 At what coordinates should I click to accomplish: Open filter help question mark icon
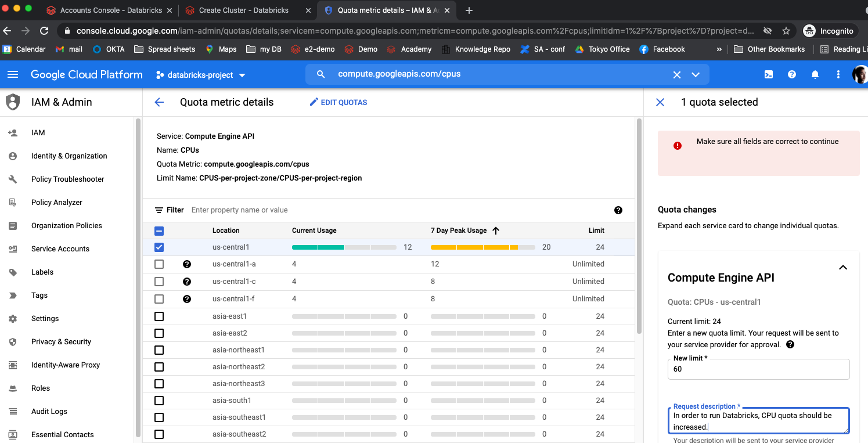click(618, 210)
